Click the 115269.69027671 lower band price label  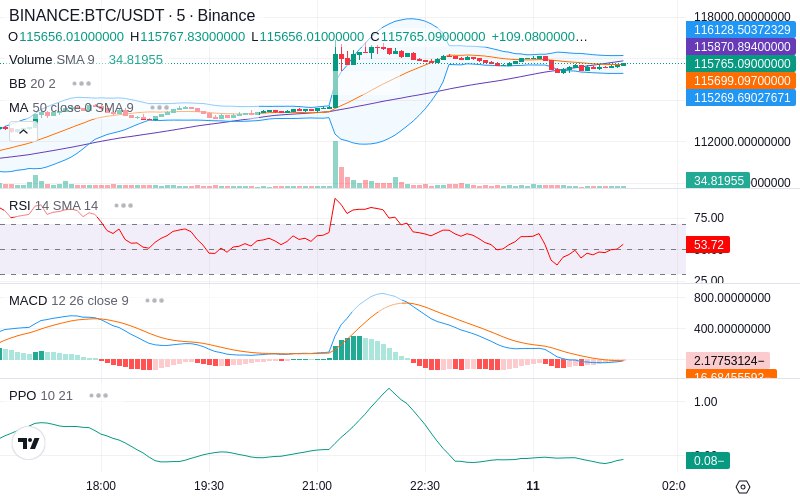pyautogui.click(x=741, y=97)
